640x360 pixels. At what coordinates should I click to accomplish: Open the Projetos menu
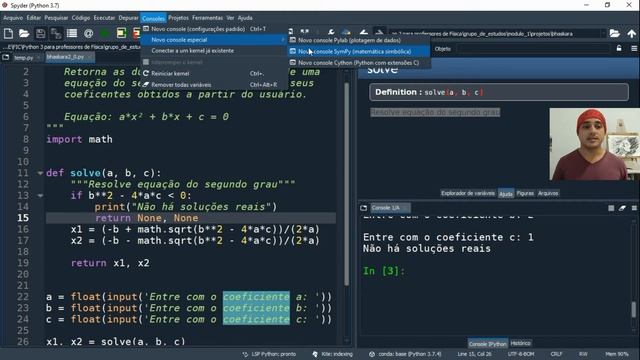point(178,18)
